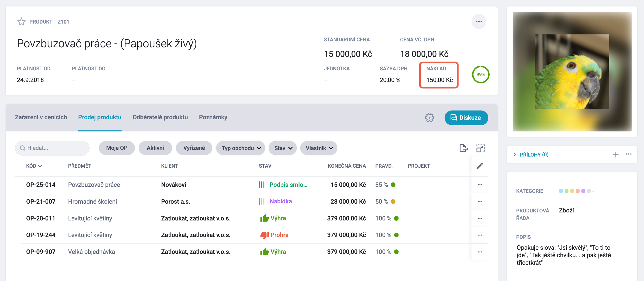Viewport: 644px width, 281px height.
Task: Open row menu for OP-25-014
Action: pos(480,185)
